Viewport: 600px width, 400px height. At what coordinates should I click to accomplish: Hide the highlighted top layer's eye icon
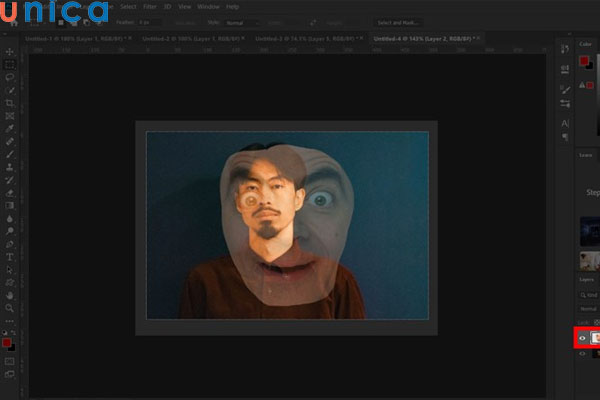[x=582, y=338]
